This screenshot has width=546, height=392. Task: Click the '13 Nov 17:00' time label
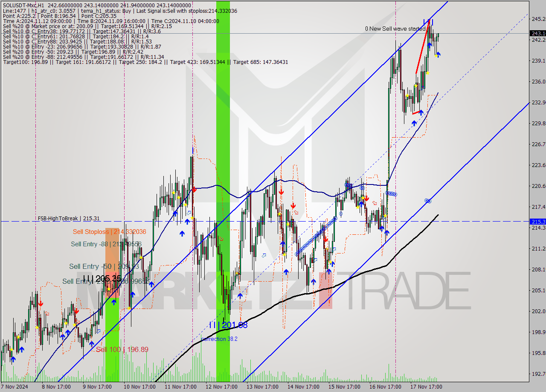tap(262, 387)
